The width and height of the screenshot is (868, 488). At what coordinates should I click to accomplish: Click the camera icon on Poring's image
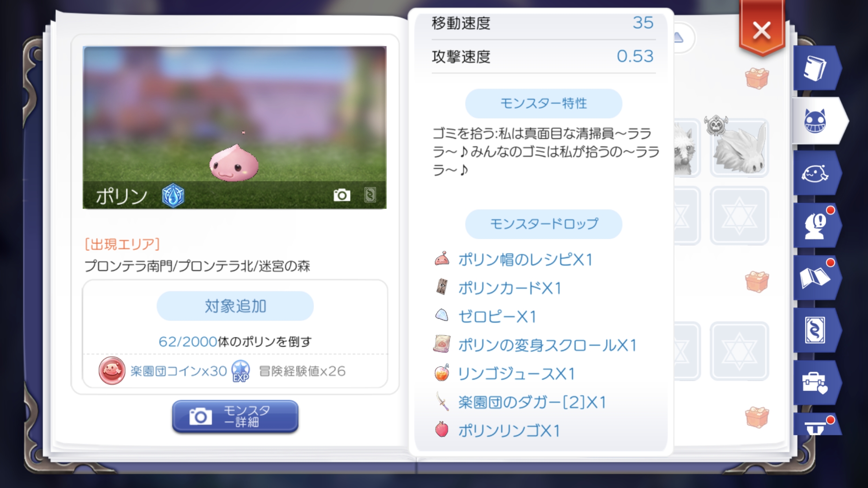pyautogui.click(x=342, y=195)
